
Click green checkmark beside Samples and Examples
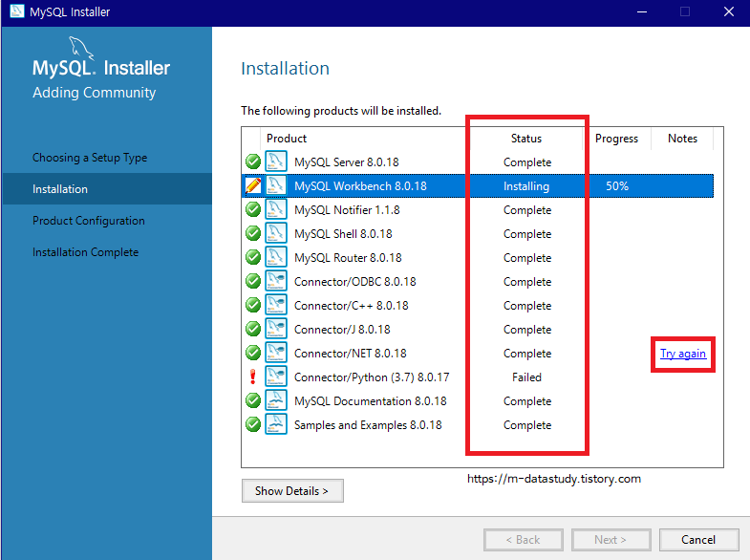point(253,424)
